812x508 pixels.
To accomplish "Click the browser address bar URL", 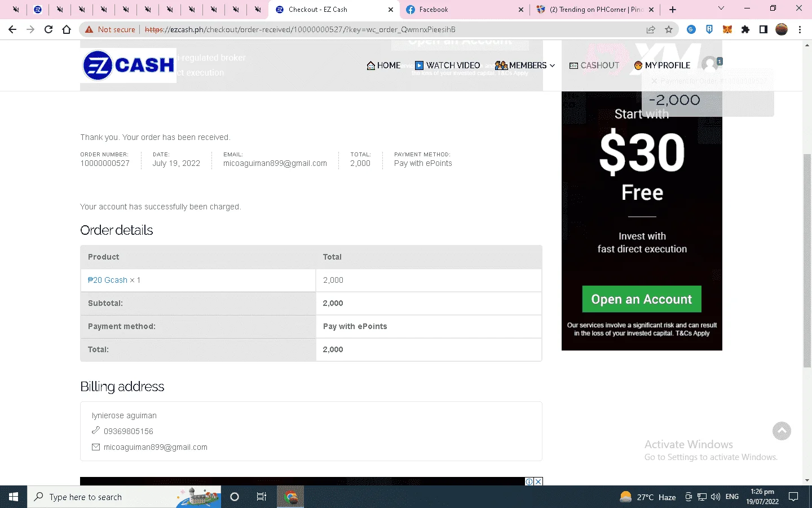I will [300, 29].
